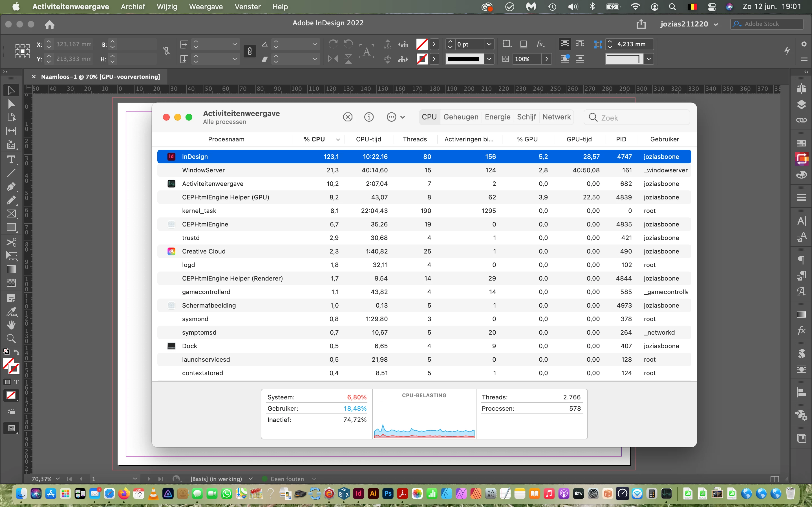
Task: Open the zoom level dropdown at bottom
Action: click(58, 479)
